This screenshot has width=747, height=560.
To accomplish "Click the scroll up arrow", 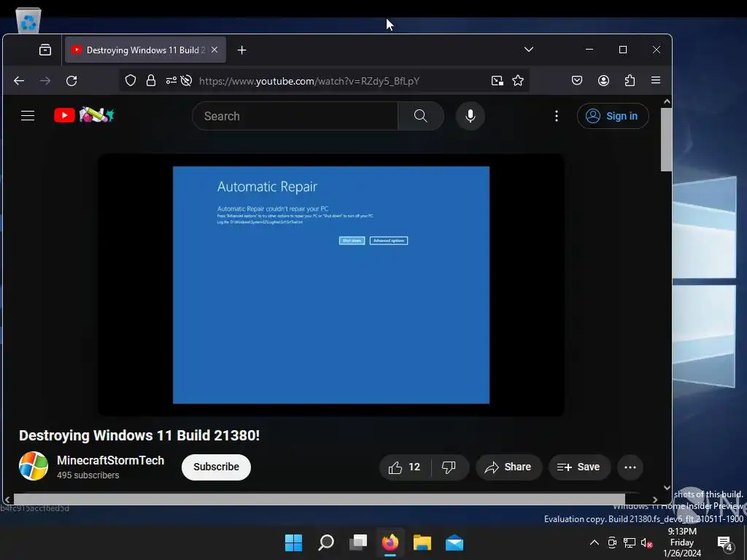I will [667, 101].
